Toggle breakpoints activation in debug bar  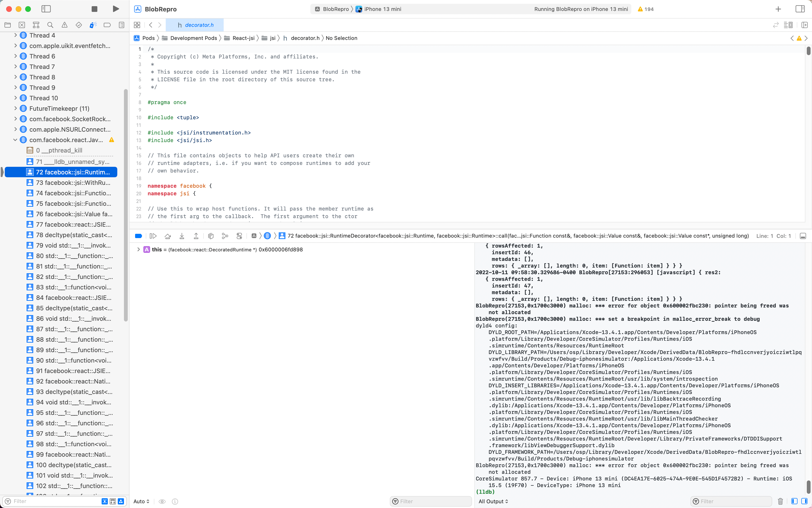point(138,236)
